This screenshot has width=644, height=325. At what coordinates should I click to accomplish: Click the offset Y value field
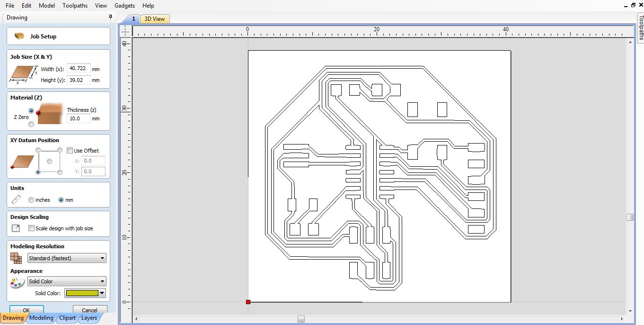(x=93, y=172)
